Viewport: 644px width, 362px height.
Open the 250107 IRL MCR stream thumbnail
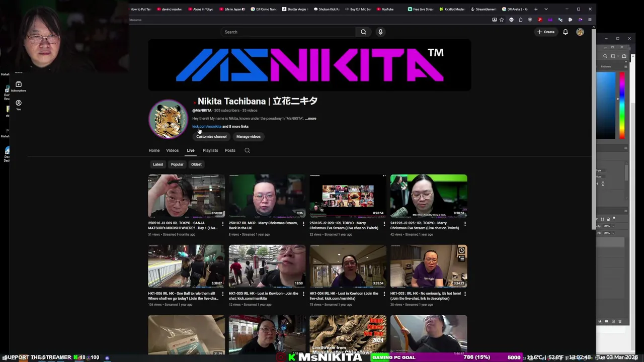(267, 196)
